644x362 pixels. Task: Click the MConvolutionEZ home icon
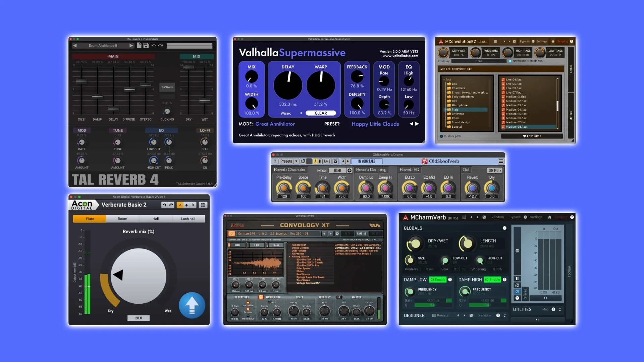[x=553, y=42]
